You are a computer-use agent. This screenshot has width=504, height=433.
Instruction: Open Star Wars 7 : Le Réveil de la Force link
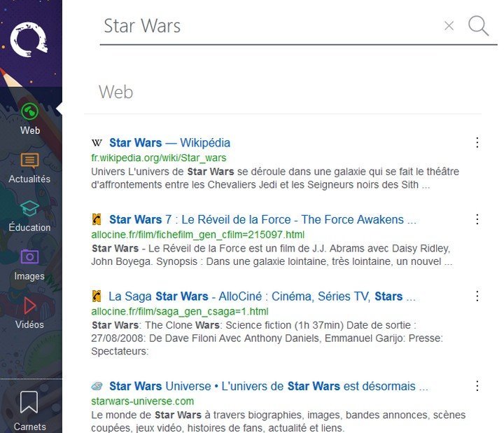[x=262, y=219]
